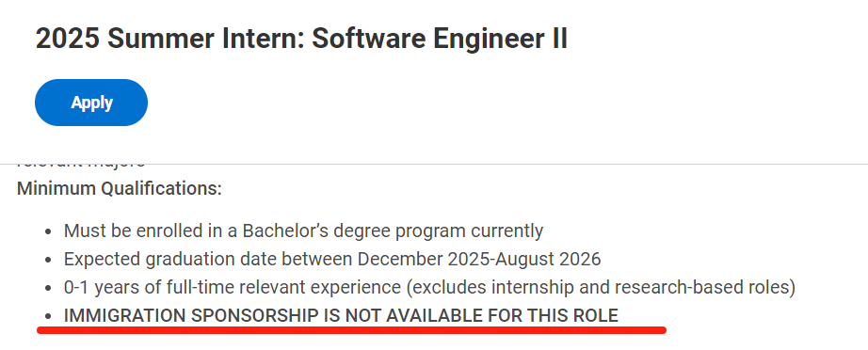Screen dimensions: 868x350
Task: Click the bullet dot before Must be enrolled
Action: coord(49,231)
